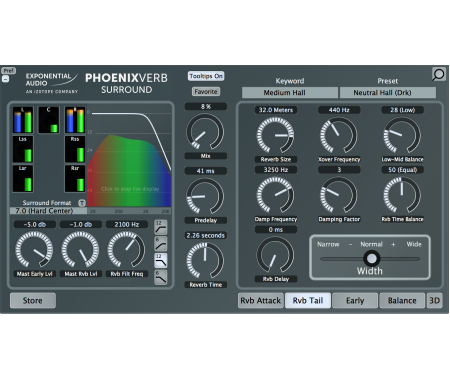Click the Rvb Time Balance knob
This screenshot has width=450, height=380.
coord(402,195)
